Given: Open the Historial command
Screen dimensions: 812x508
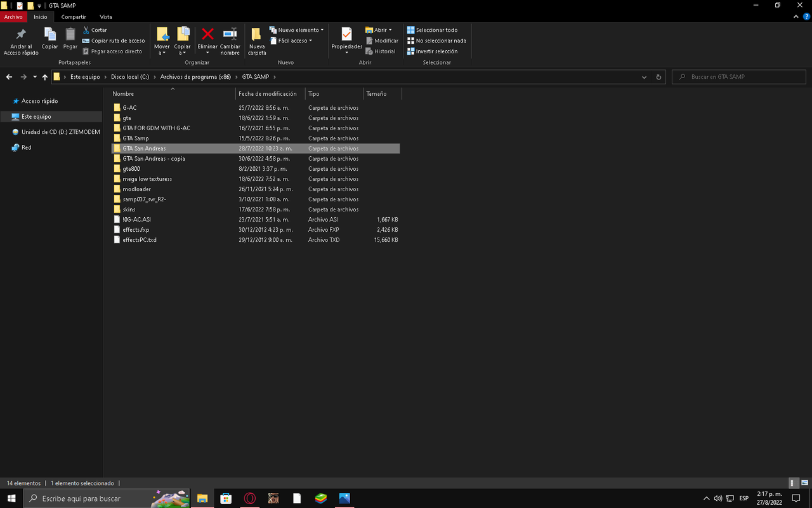Looking at the screenshot, I should [x=381, y=51].
